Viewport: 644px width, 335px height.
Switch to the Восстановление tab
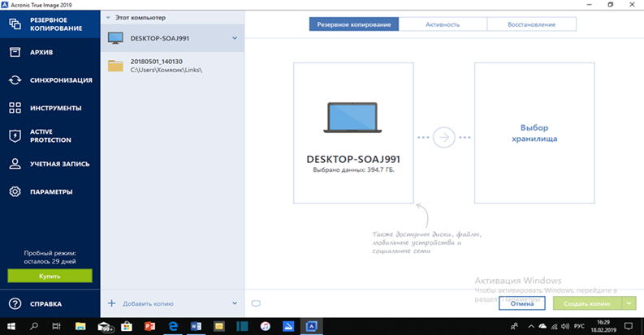point(532,24)
